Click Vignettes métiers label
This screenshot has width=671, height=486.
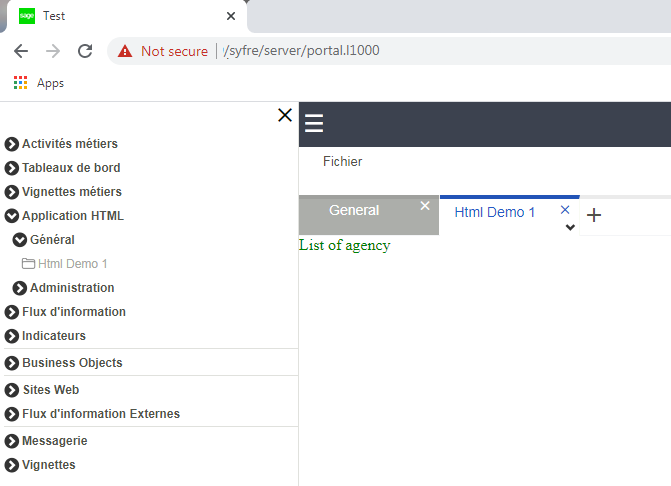(72, 192)
